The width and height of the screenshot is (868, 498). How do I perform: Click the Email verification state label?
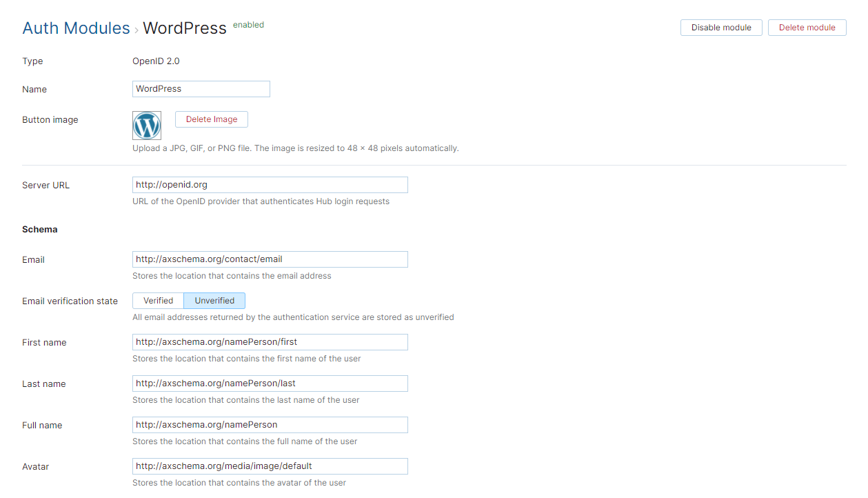pos(70,301)
